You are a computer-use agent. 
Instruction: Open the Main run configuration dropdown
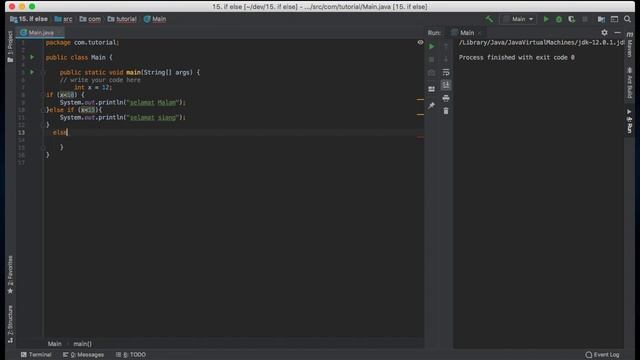coord(518,19)
